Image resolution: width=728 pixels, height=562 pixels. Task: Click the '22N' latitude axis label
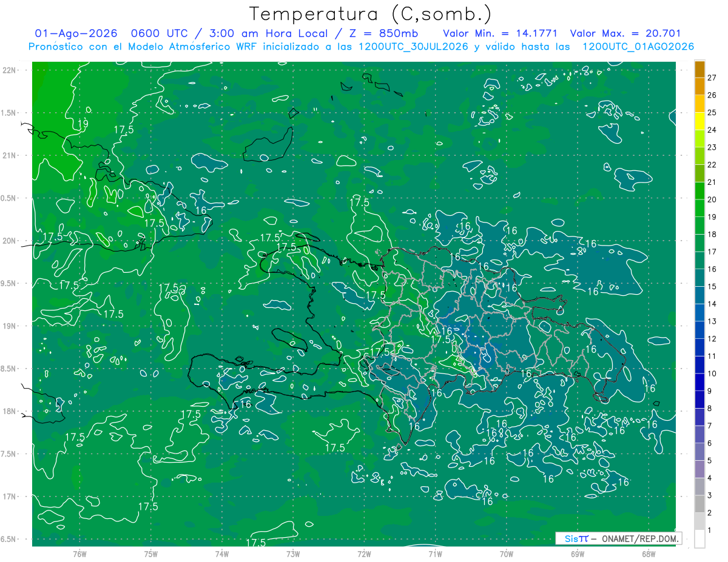coord(9,70)
